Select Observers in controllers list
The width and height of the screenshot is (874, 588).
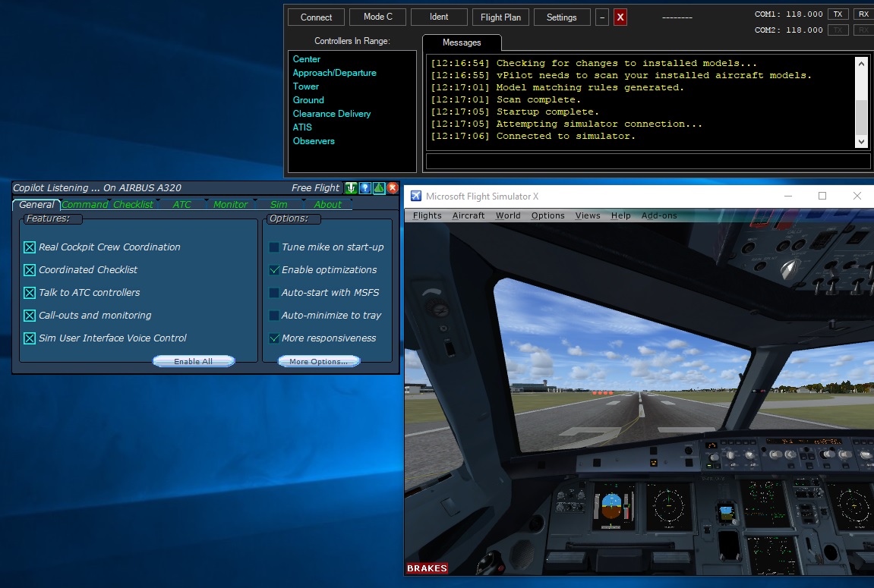pos(314,141)
